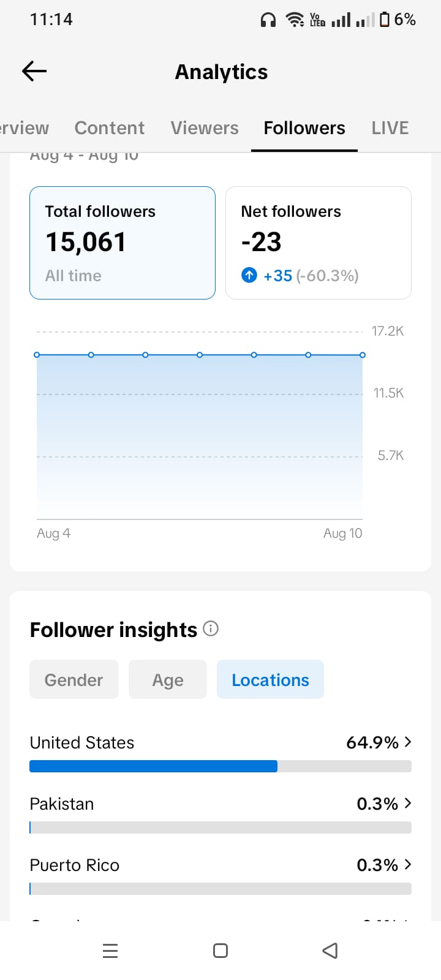Viewport: 441px width, 980px height.
Task: Select the Locations insights filter
Action: (270, 679)
